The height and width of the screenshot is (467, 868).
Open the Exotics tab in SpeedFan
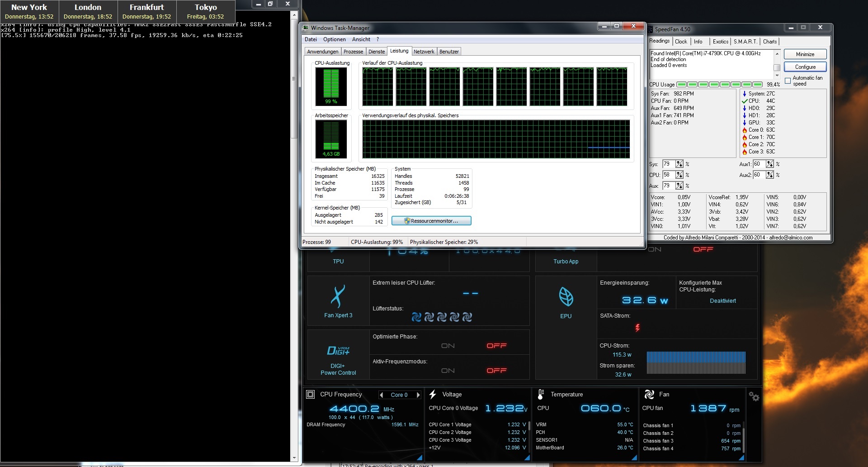[x=721, y=42]
